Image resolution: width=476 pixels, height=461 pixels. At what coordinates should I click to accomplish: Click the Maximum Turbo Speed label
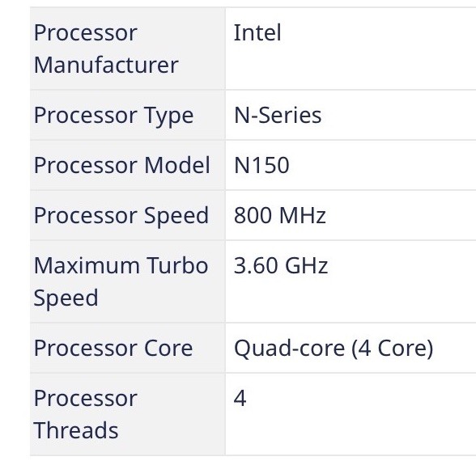click(121, 282)
